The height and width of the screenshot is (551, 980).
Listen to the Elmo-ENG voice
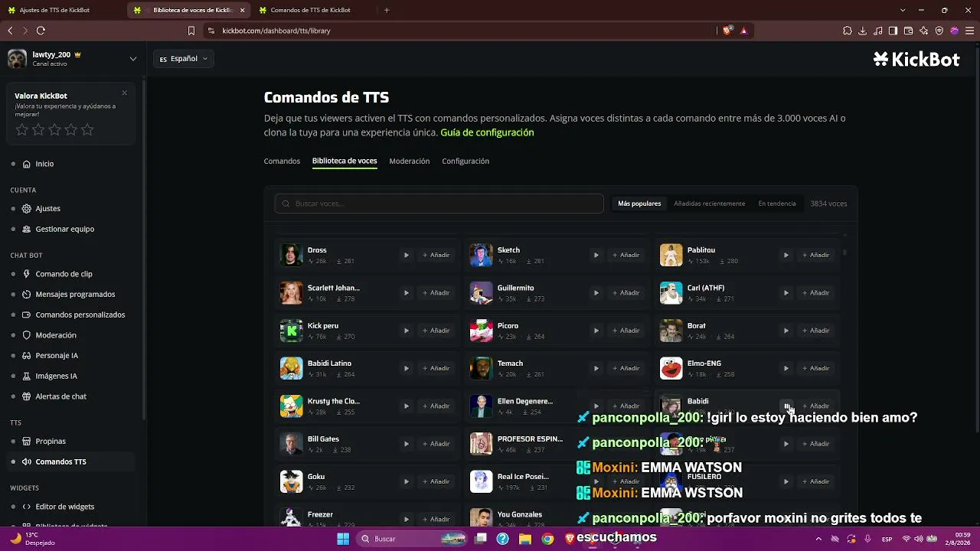coord(786,368)
